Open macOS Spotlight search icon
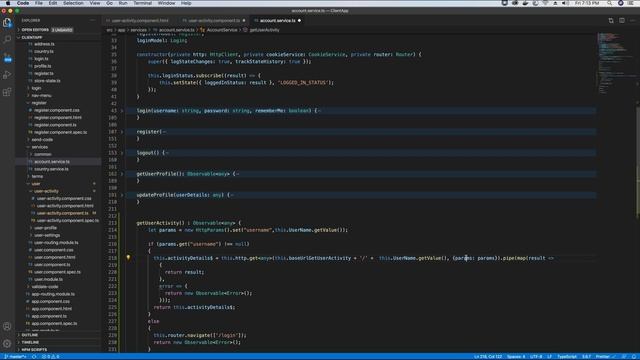Viewport: 640px width, 360px height. coord(609,3)
